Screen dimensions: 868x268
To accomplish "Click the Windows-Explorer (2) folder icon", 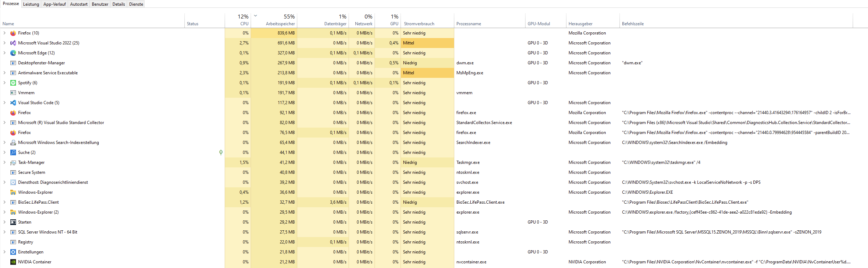I will point(13,212).
